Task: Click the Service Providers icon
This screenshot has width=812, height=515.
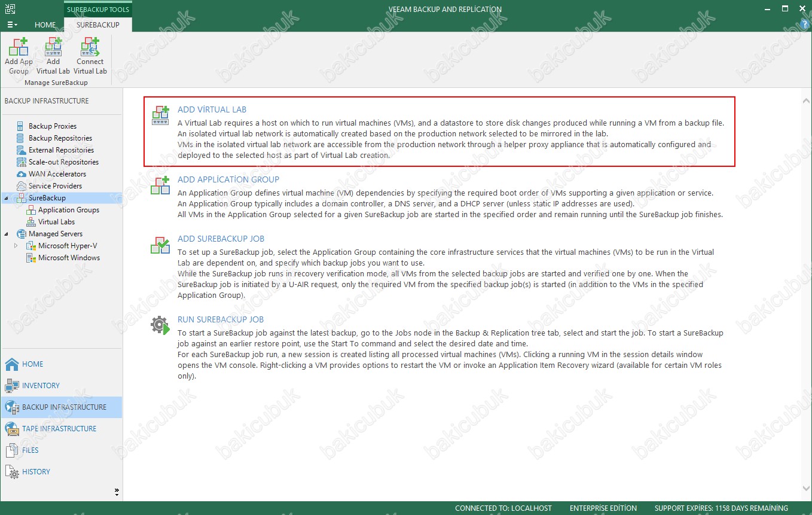Action: [22, 186]
